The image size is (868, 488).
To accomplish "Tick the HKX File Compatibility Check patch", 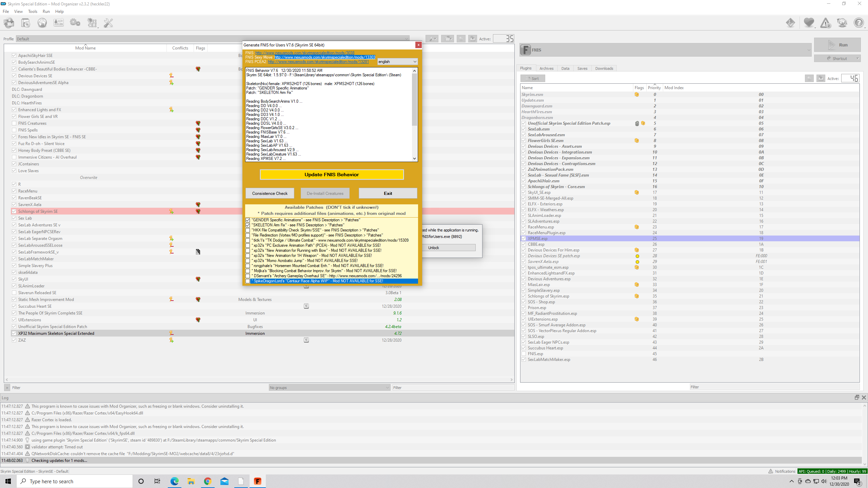I will [248, 230].
